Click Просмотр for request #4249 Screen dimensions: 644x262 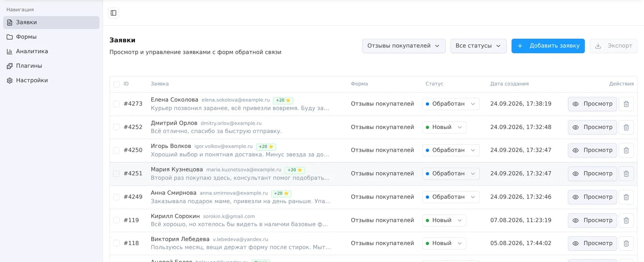[x=592, y=197]
